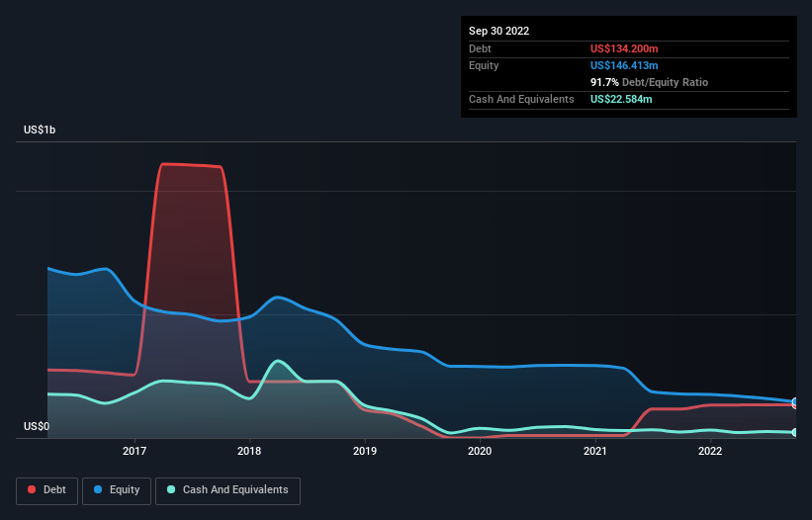Image resolution: width=812 pixels, height=520 pixels.
Task: Select the 2020 x-axis label
Action: [480, 451]
